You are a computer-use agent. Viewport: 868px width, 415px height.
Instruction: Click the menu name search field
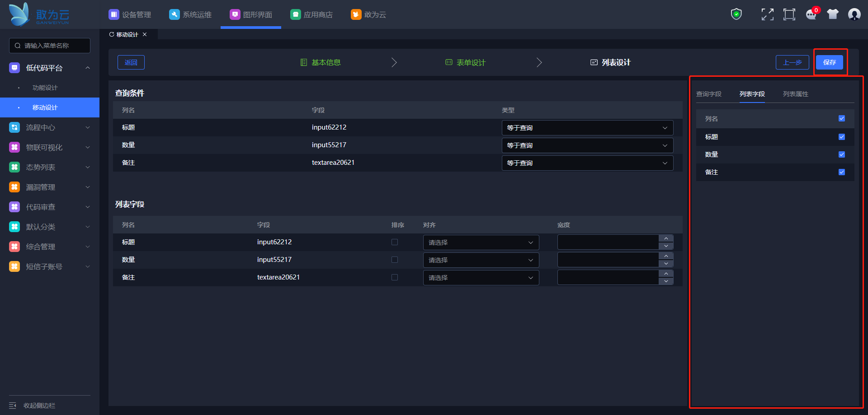click(x=50, y=46)
